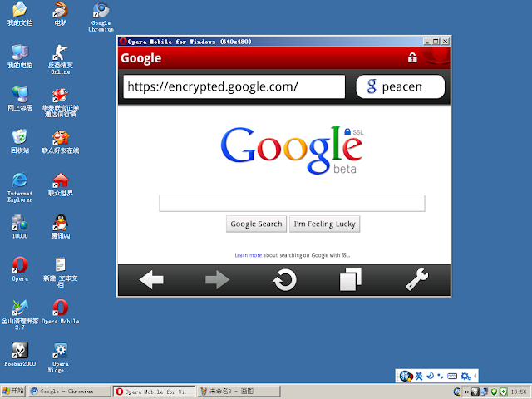Viewport: 532px width, 399px height.
Task: Select the stock-quotes desktop shortcut under Counter-Strike
Action: pyautogui.click(x=61, y=101)
